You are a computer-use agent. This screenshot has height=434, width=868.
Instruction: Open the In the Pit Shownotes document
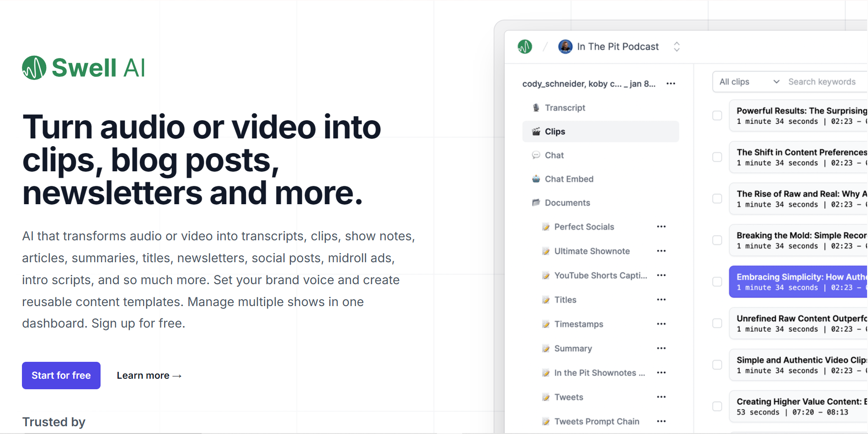pos(600,373)
